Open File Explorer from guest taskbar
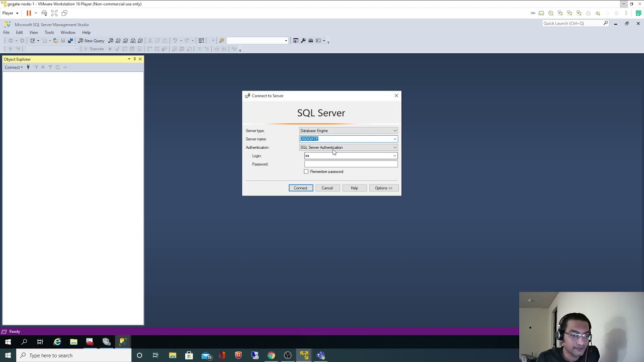This screenshot has height=362, width=644. pos(73,342)
